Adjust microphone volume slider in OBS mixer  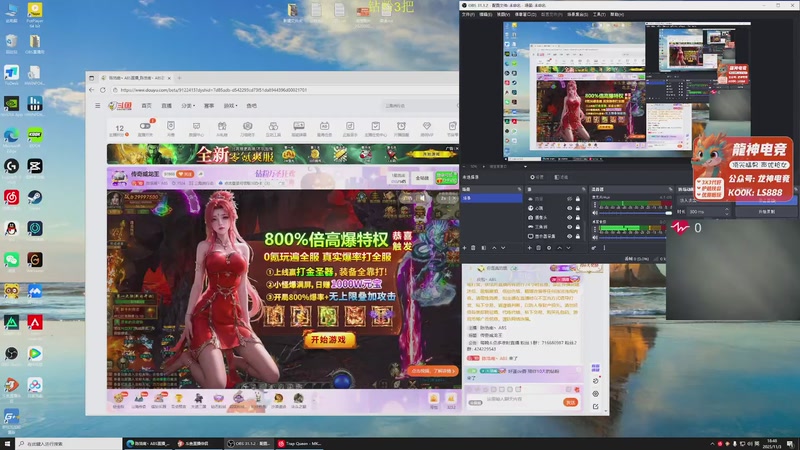(636, 213)
